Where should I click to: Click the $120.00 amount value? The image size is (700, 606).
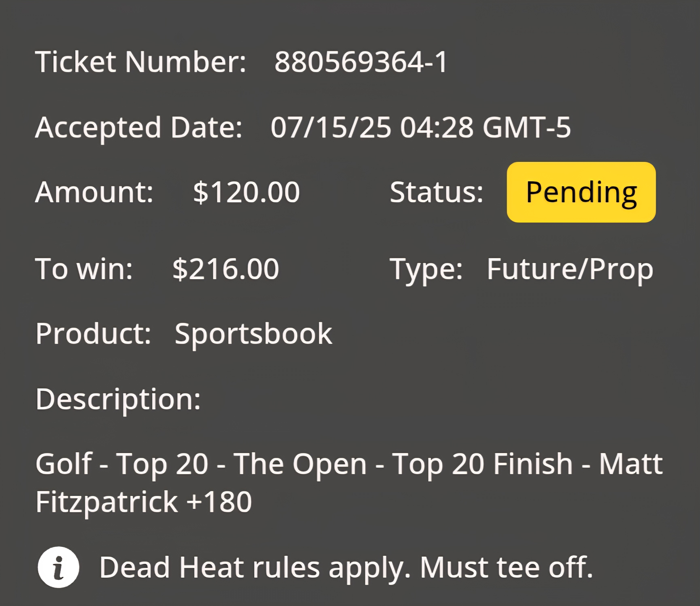point(247,192)
